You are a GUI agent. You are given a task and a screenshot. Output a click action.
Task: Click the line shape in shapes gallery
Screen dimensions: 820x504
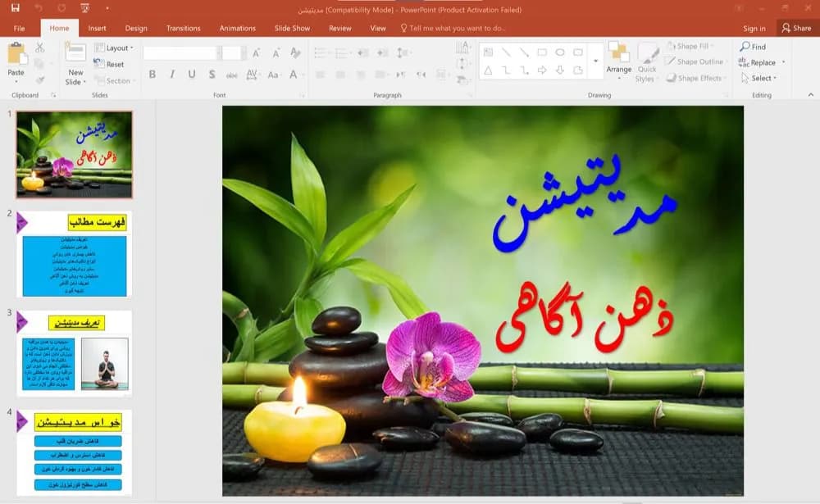click(506, 52)
